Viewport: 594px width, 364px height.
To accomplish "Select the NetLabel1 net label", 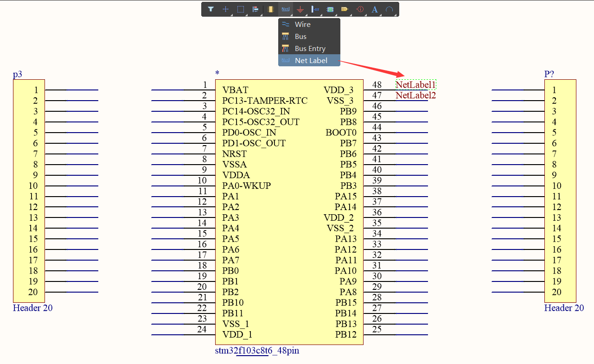I will click(x=416, y=85).
